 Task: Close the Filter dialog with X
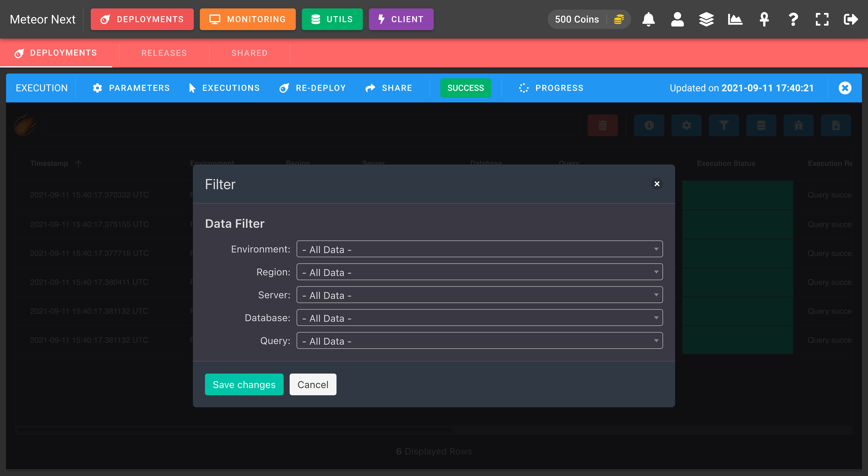pyautogui.click(x=657, y=184)
